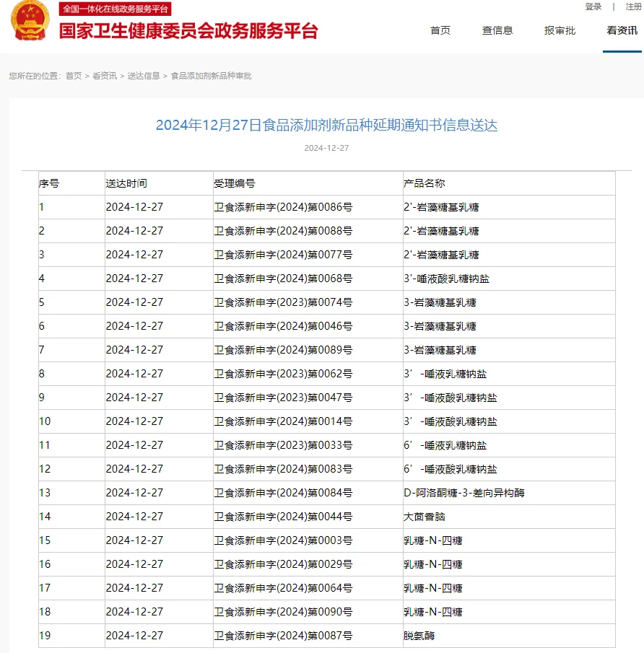The height and width of the screenshot is (653, 644).
Task: Click the 受理编号 column header
Action: (x=234, y=183)
